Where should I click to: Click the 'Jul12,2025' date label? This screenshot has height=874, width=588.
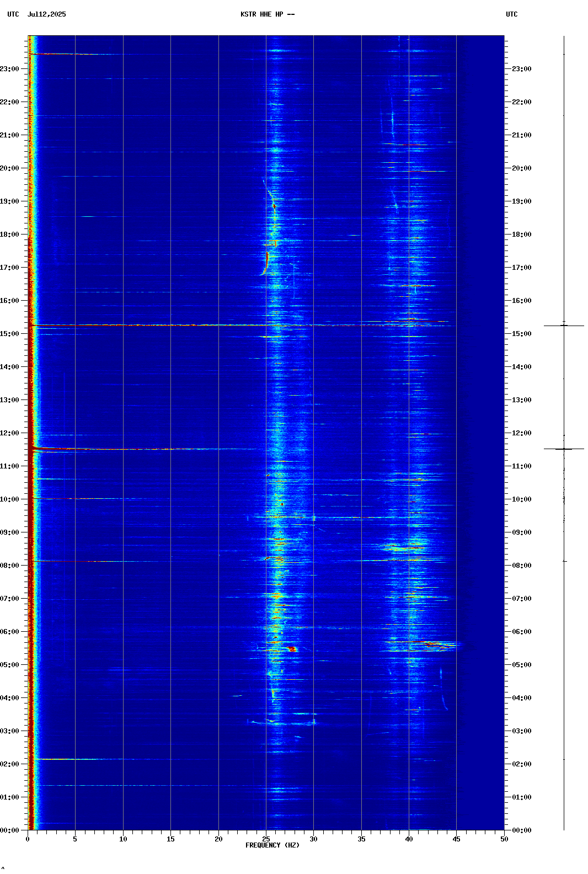46,14
